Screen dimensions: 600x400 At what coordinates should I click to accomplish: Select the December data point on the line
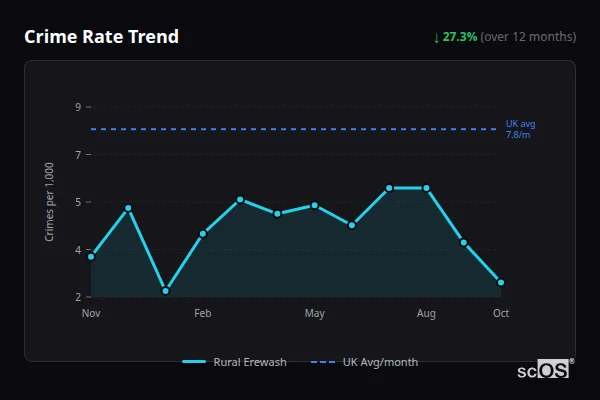coord(128,208)
